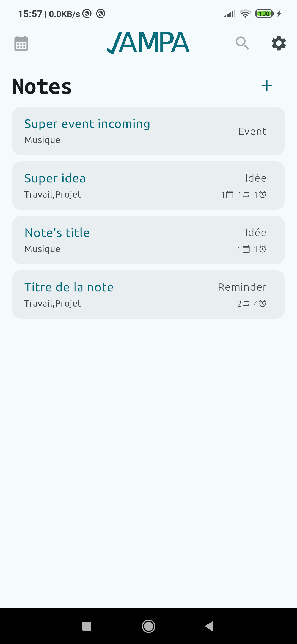Open the Note's title note
The height and width of the screenshot is (644, 297).
(x=57, y=233)
